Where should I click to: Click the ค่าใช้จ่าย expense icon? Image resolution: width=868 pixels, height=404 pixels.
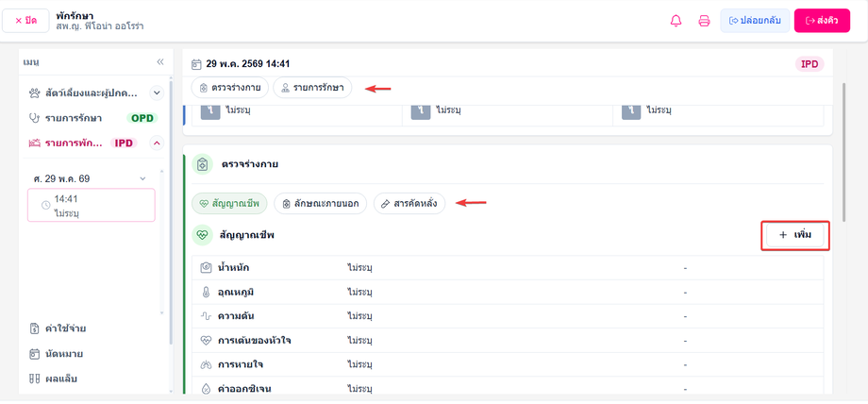34,328
